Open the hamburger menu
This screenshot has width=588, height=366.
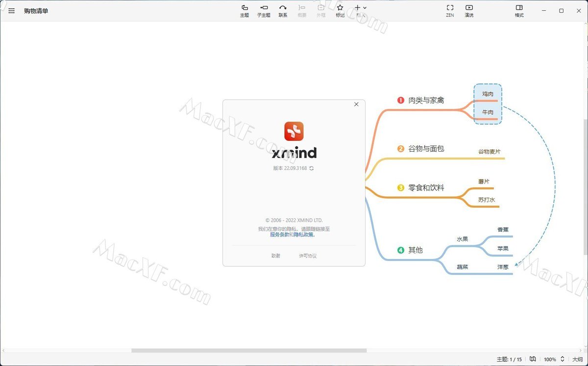point(11,10)
